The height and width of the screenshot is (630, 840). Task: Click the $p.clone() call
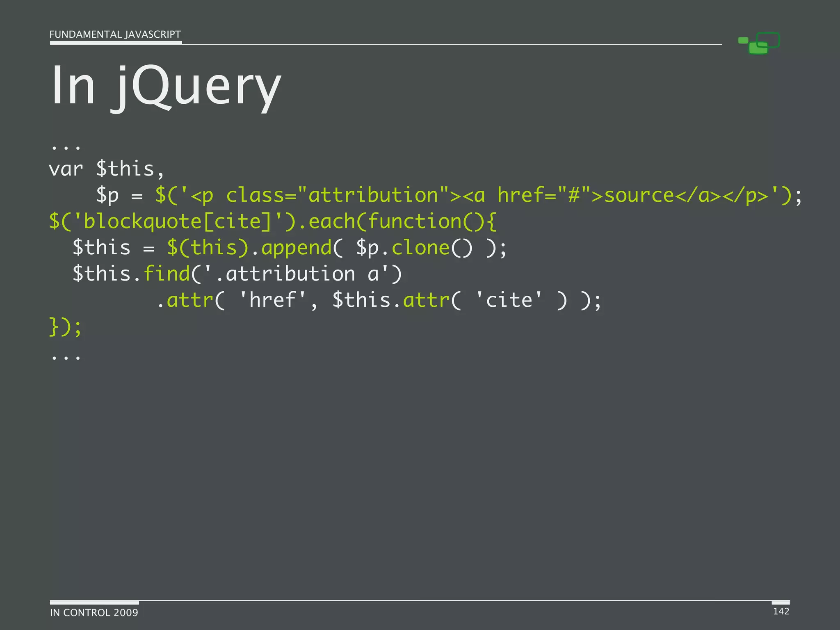click(414, 248)
